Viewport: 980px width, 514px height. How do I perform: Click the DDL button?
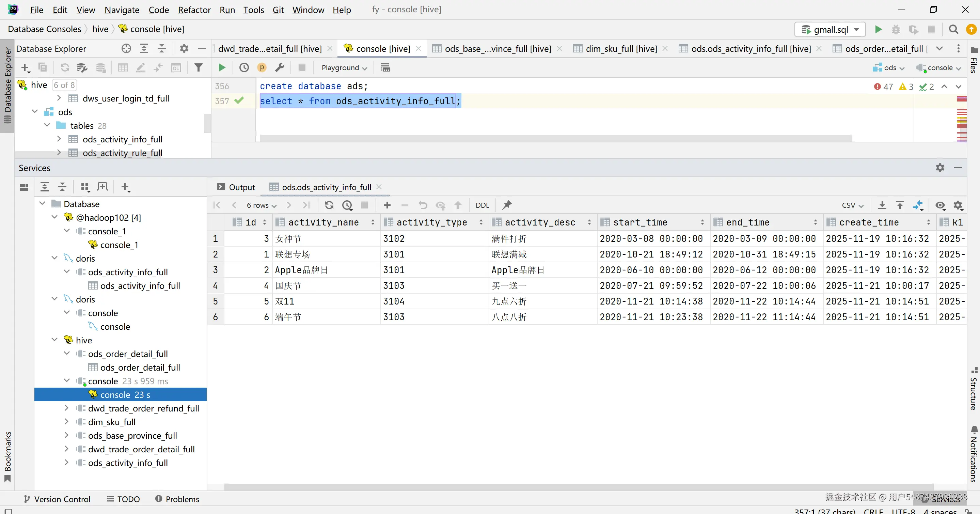click(x=482, y=205)
